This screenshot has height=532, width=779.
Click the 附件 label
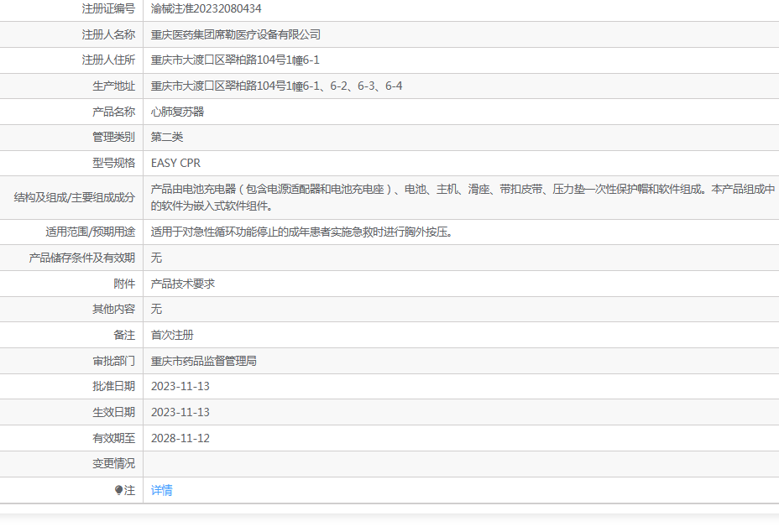(124, 284)
